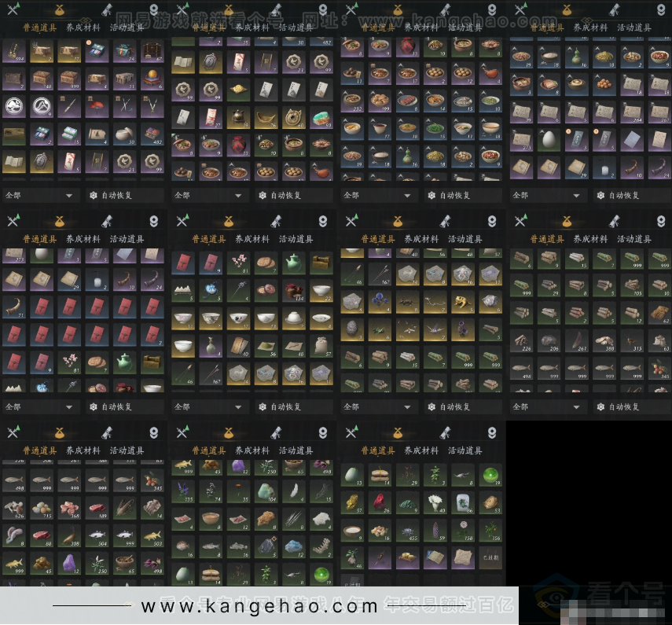The width and height of the screenshot is (672, 625).
Task: Open 普通道具 tab in top-right panel
Action: [547, 28]
